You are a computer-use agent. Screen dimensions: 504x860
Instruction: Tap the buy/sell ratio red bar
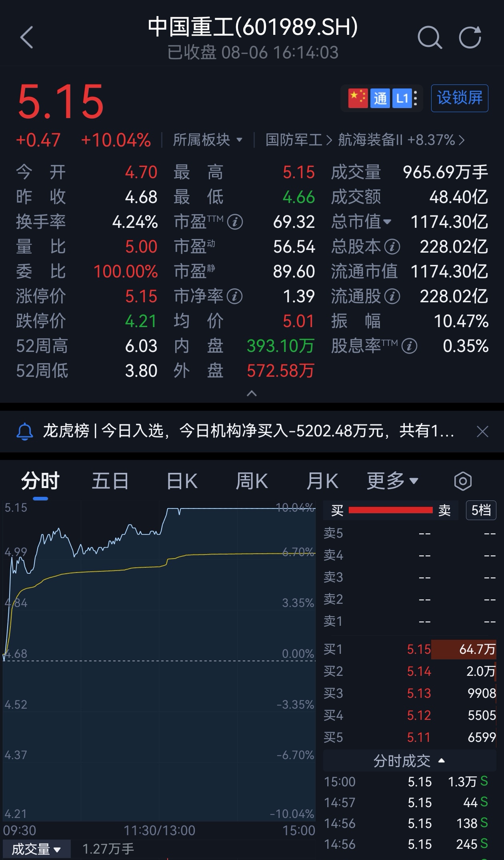[391, 510]
